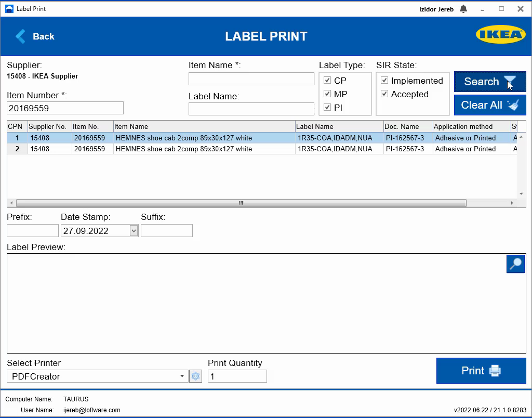The height and width of the screenshot is (418, 532).
Task: Click the Search button
Action: point(490,82)
